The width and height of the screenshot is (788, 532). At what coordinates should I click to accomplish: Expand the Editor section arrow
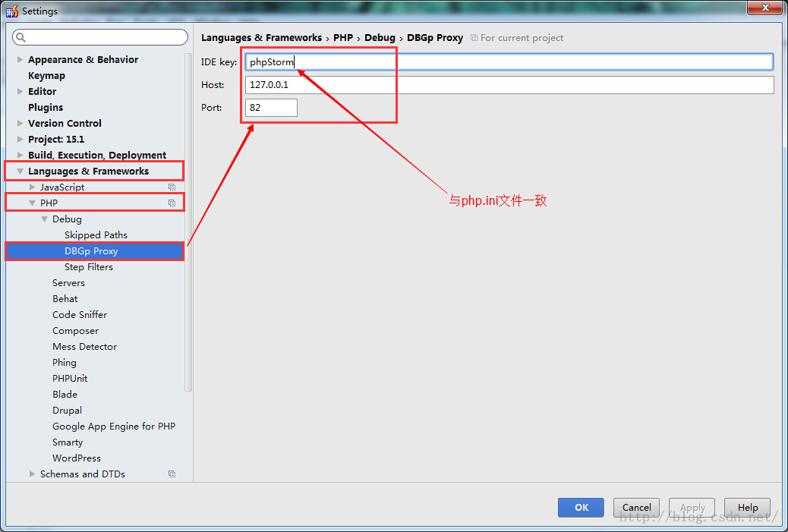point(20,91)
